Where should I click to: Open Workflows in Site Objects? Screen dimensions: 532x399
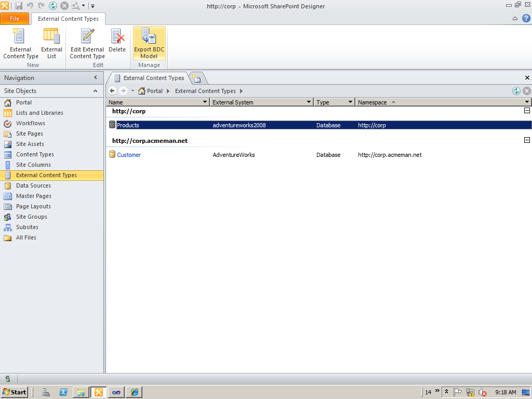[30, 123]
